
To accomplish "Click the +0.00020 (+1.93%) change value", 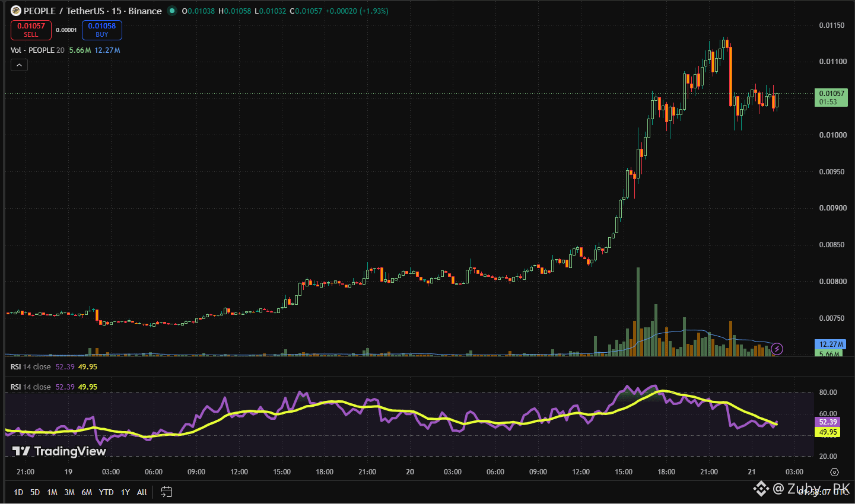I will (357, 11).
